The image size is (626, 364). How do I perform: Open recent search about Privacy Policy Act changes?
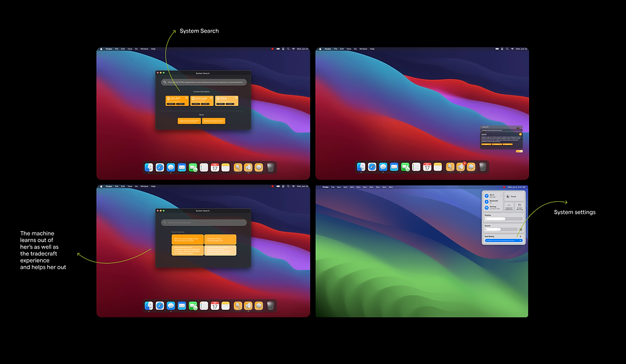pyautogui.click(x=188, y=239)
